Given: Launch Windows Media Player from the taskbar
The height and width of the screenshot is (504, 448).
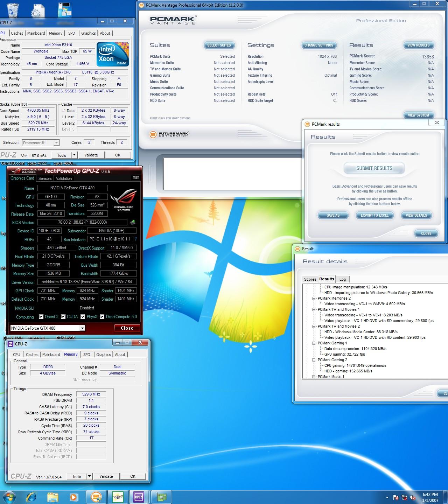Looking at the screenshot, I should coord(74,497).
